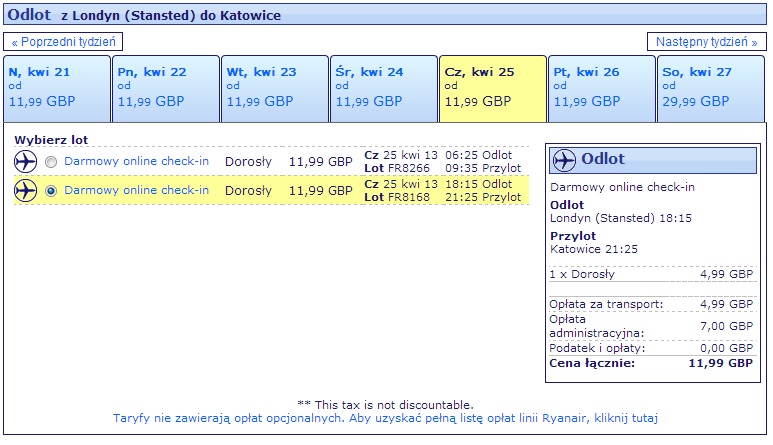The image size is (773, 445).
Task: Click the 'Podatek i opłaty:' row label
Action: click(x=597, y=348)
